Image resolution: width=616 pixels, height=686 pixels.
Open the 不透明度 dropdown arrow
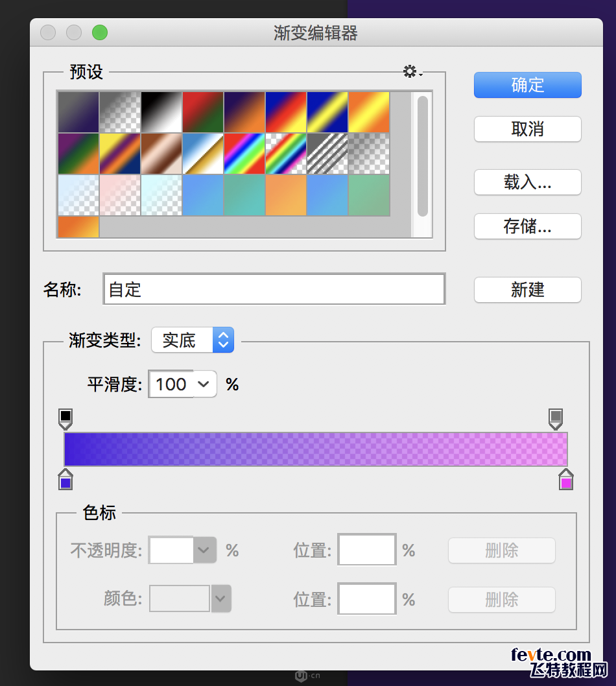[204, 550]
